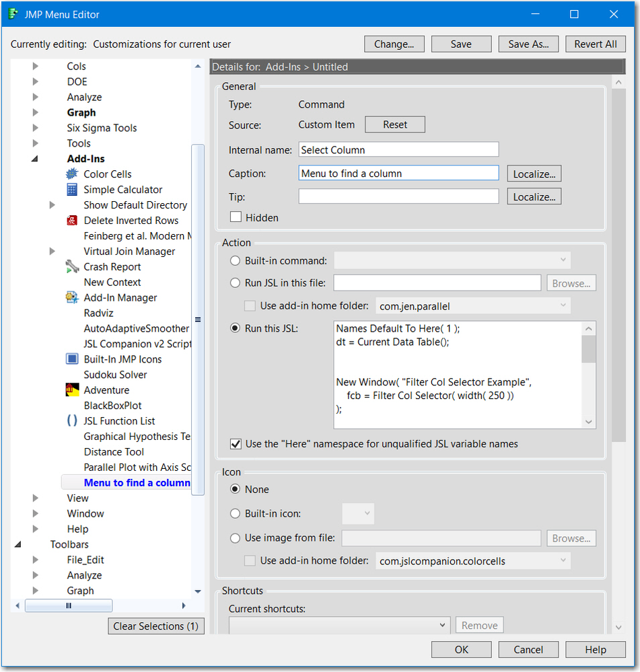Viewport: 640px width, 672px height.
Task: Collapse the Toolbars tree node
Action: click(x=18, y=544)
